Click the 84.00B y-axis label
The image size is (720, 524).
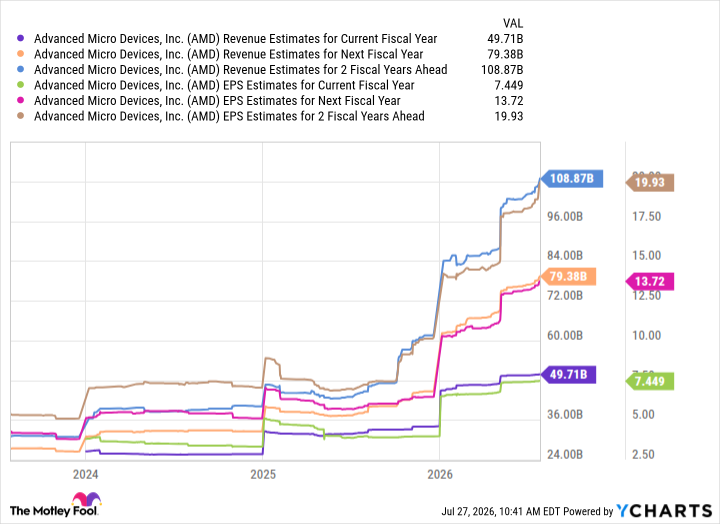(565, 256)
